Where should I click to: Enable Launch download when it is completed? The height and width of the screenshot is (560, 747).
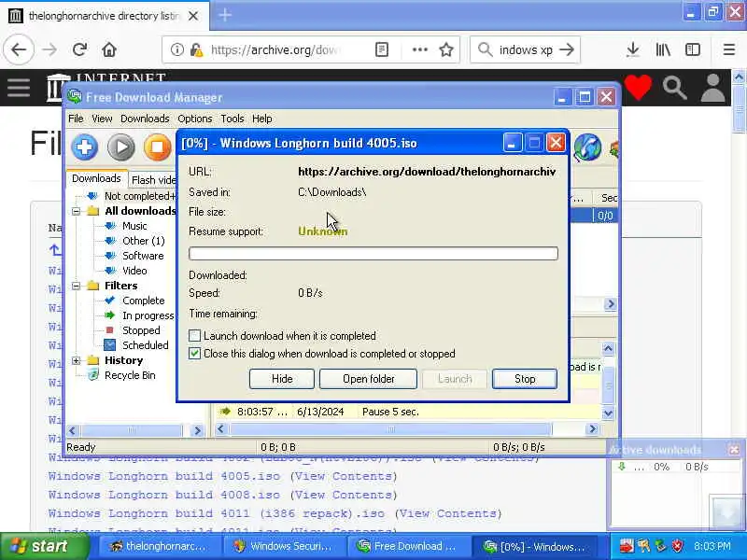(194, 336)
